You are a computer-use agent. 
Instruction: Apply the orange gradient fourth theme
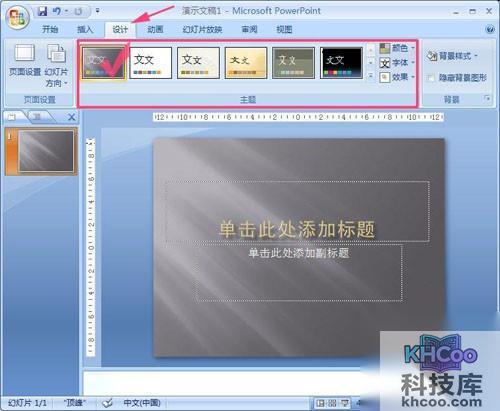[x=246, y=63]
